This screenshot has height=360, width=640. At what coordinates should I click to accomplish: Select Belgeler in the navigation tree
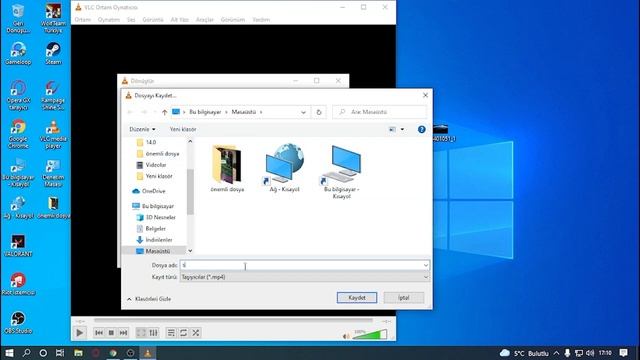click(157, 229)
